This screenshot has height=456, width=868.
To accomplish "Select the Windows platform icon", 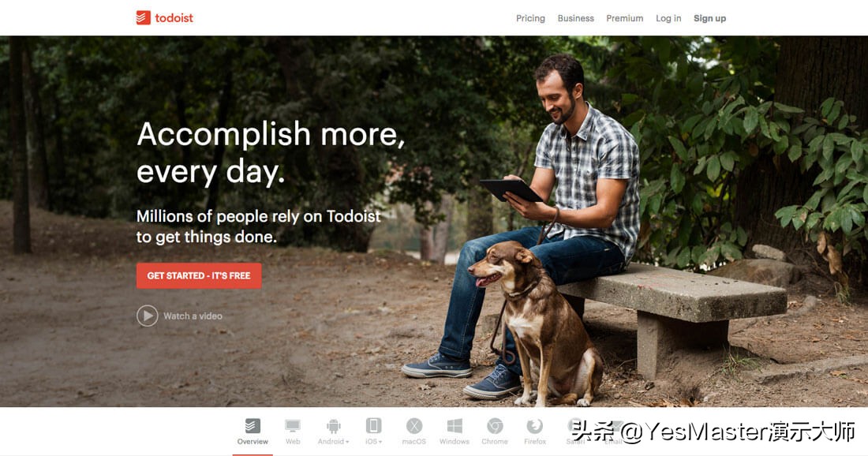I will click(455, 425).
